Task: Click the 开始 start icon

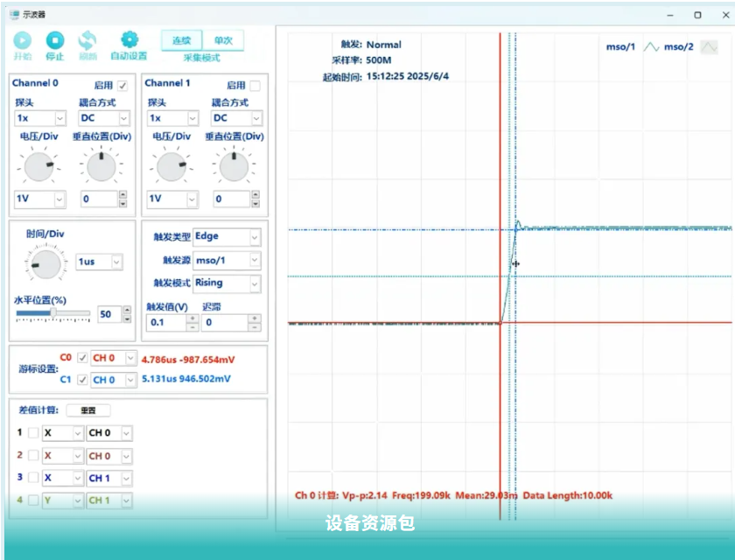Action: 22,40
